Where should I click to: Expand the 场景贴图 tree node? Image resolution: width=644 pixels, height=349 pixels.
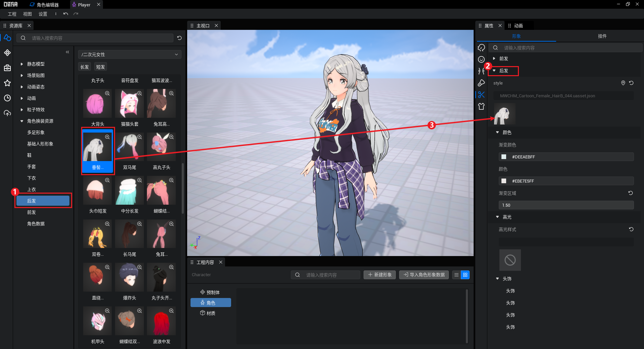[22, 75]
